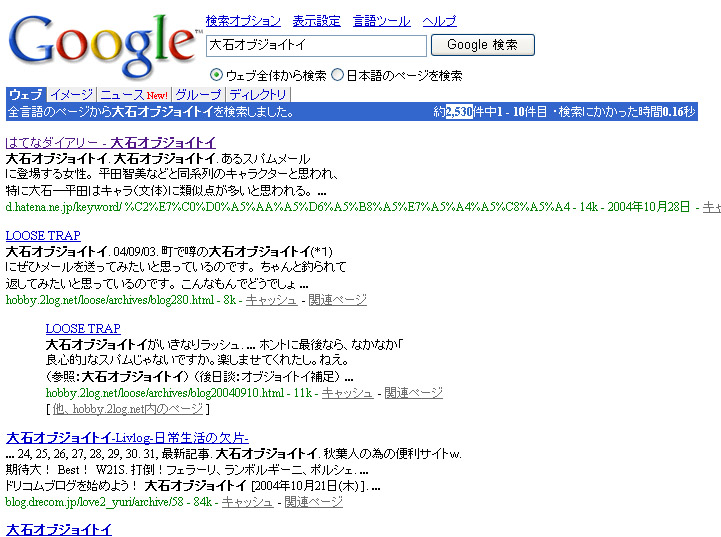This screenshot has height=537, width=721.
Task: Select ウェブ全体から検索 radio button
Action: tap(216, 75)
